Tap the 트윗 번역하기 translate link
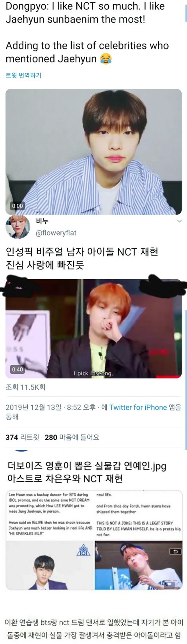The height and width of the screenshot is (644, 187). (x=23, y=75)
